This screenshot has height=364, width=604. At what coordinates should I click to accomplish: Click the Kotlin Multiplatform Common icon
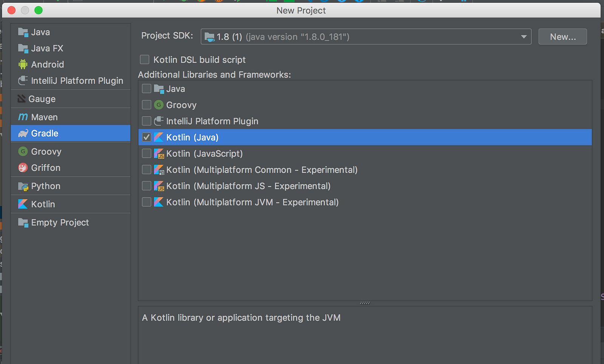[159, 170]
